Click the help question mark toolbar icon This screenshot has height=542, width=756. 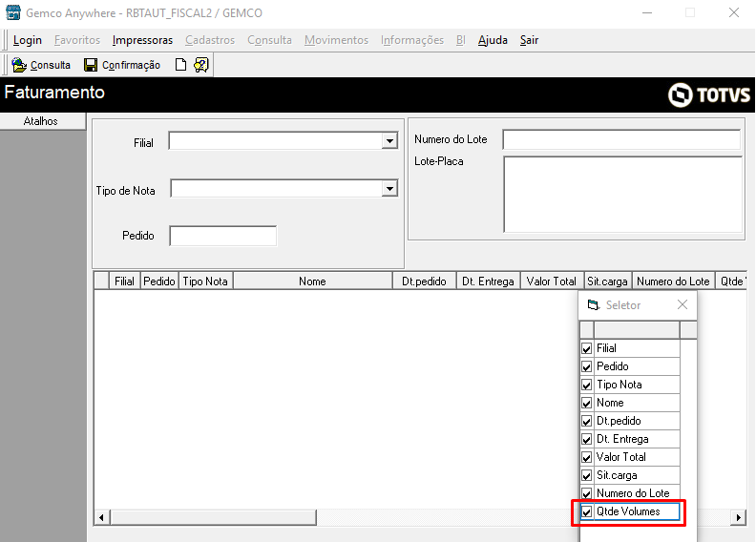pos(201,65)
